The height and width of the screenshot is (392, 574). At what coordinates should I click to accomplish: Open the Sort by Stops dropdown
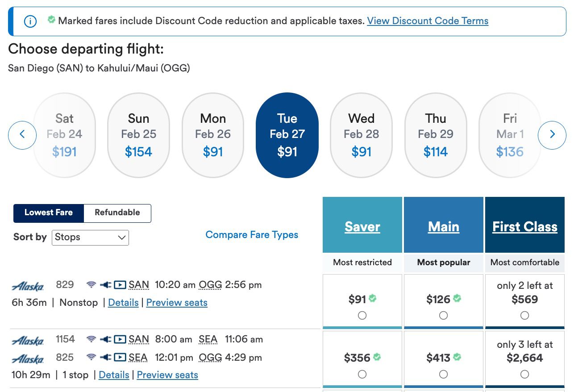[x=90, y=238]
